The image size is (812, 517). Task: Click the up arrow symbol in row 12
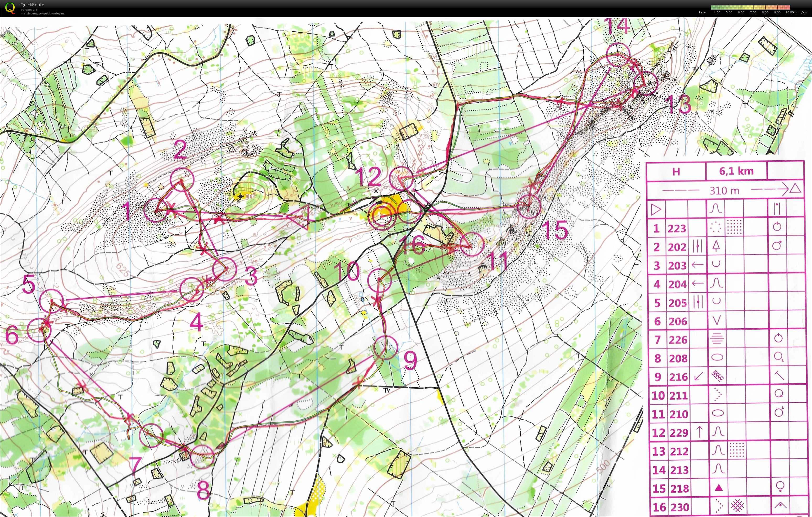699,432
